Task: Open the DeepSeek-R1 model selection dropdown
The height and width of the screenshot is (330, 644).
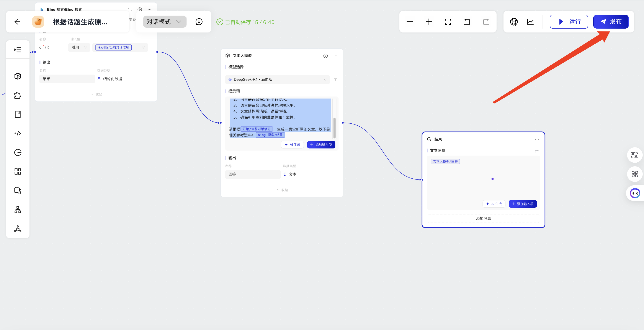Action: [277, 79]
